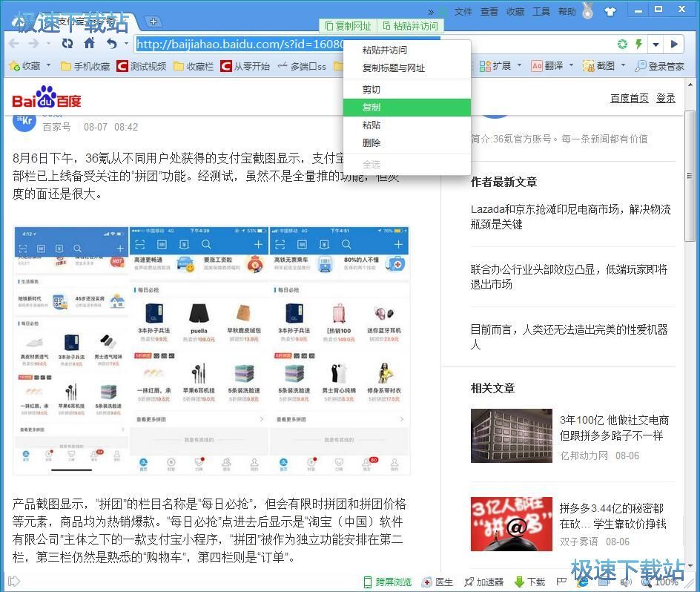
Task: Open the 手机收藏 bookmark folder
Action: click(x=85, y=66)
